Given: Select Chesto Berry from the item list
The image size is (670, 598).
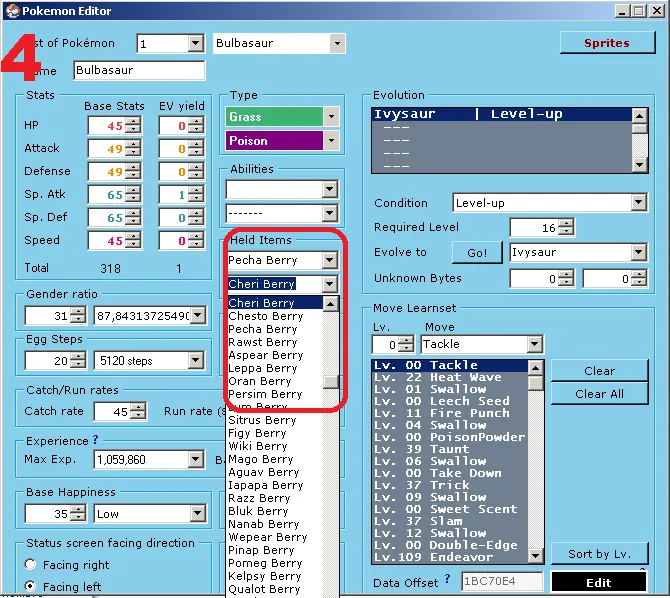Looking at the screenshot, I should click(x=275, y=316).
